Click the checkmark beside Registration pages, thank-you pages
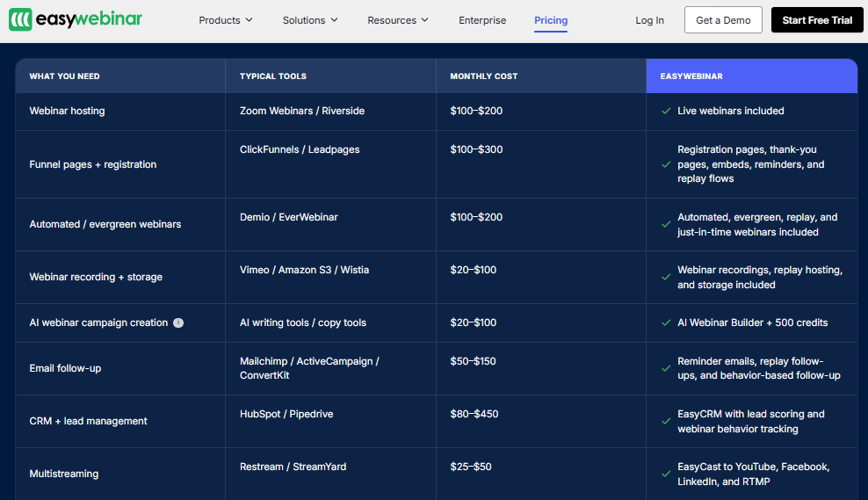 point(666,164)
